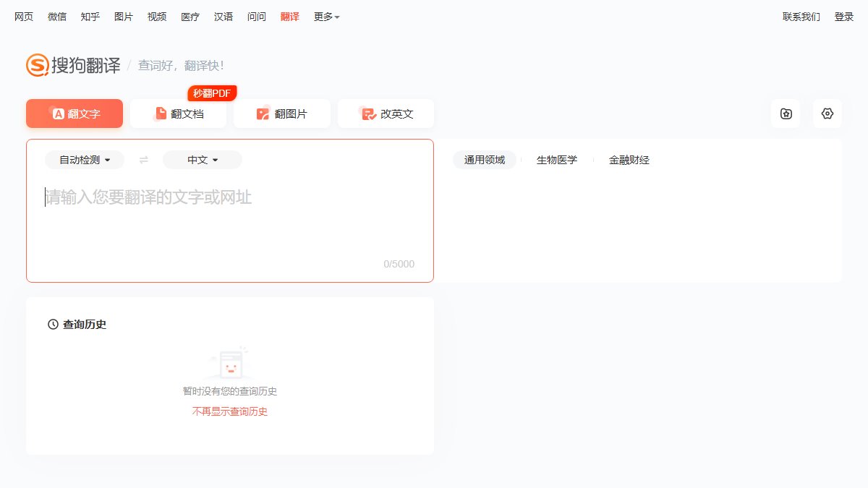Expand the 更多 menu

pyautogui.click(x=327, y=17)
